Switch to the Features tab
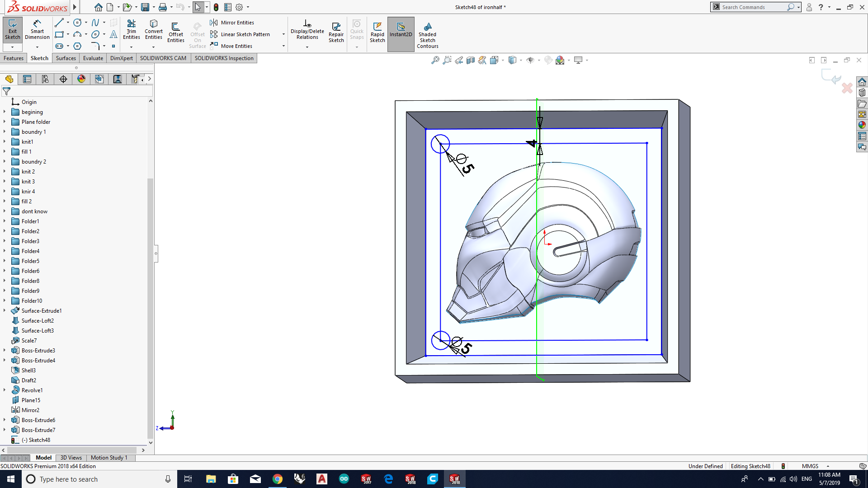Screen dimensions: 868x488 click(14, 58)
